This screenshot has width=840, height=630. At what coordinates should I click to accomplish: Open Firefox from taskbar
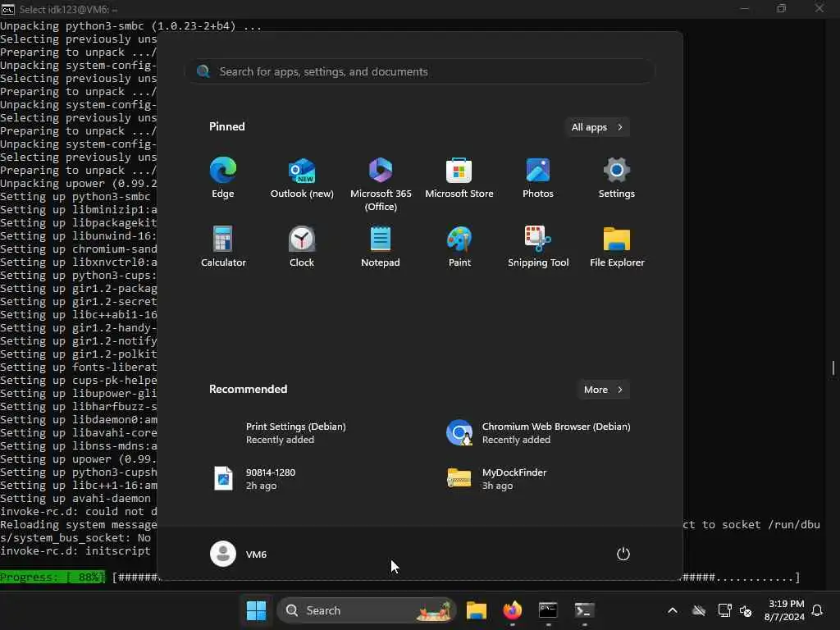pos(512,610)
